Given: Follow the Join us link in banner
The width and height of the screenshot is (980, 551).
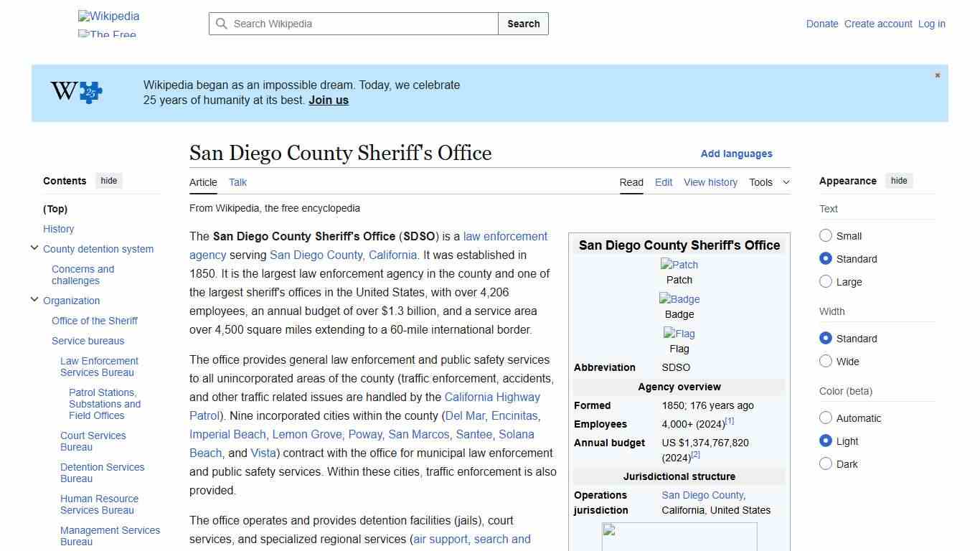Looking at the screenshot, I should tap(328, 100).
